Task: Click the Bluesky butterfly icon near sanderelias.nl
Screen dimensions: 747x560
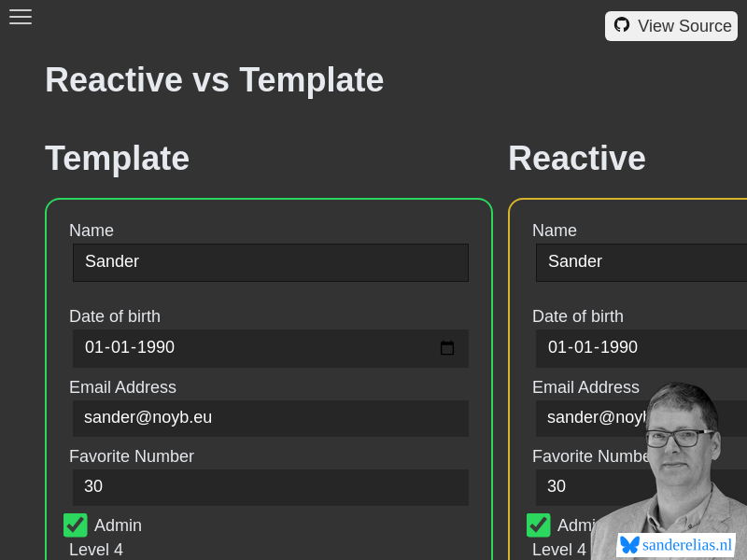Action: [631, 545]
